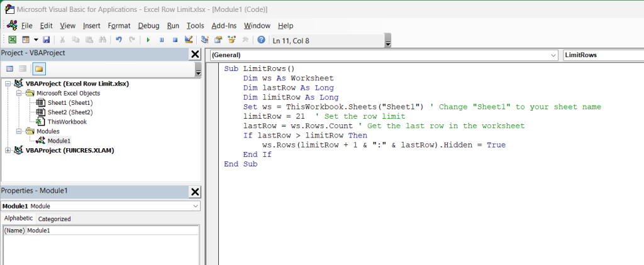Expand VBAProject (FUNCRES.XLAM) node
The height and width of the screenshot is (265, 644).
coord(8,150)
